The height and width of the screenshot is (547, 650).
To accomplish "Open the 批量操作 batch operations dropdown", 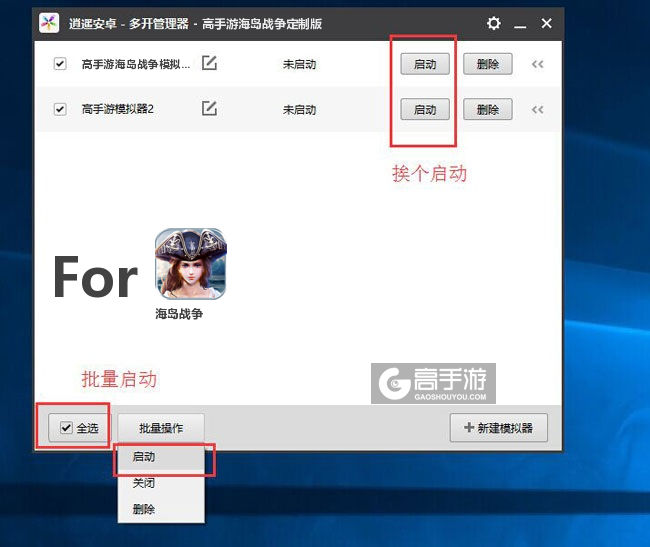I will 161,428.
